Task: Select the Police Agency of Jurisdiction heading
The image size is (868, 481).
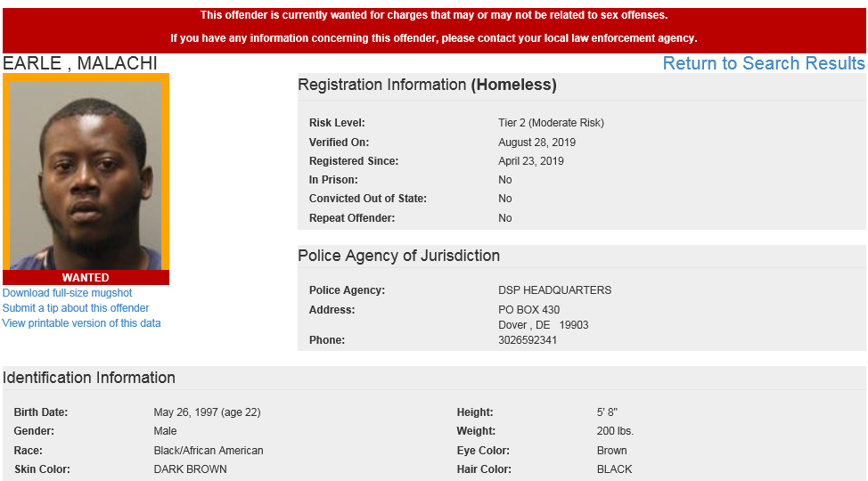Action: coord(398,256)
